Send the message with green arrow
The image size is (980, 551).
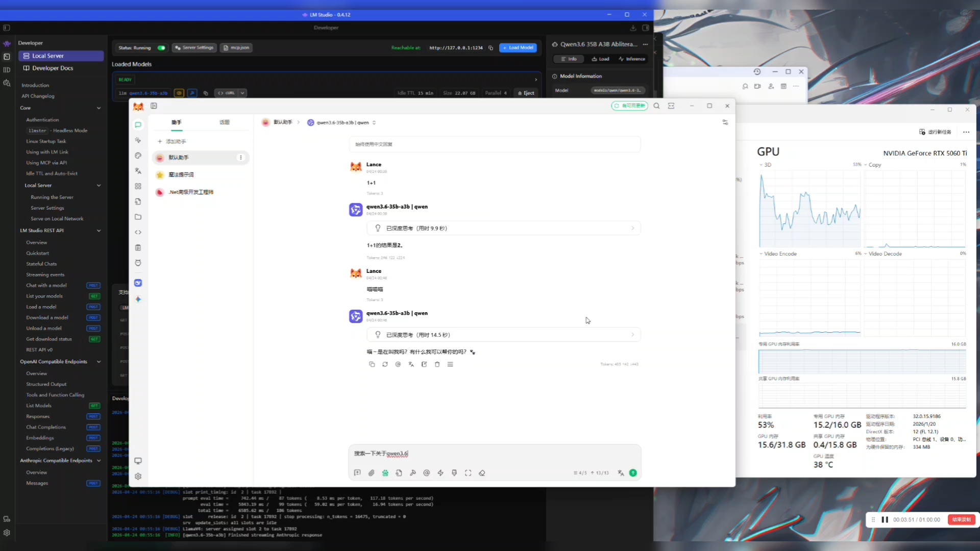point(633,473)
